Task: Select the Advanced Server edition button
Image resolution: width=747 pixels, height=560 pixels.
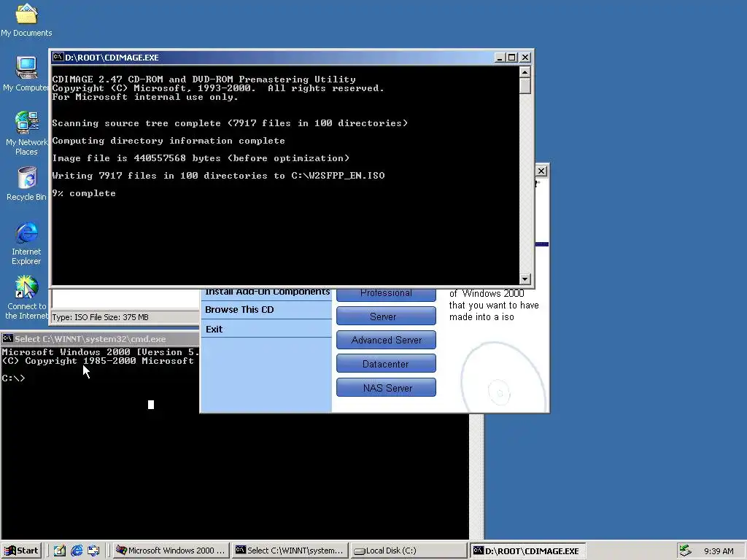Action: coord(386,340)
